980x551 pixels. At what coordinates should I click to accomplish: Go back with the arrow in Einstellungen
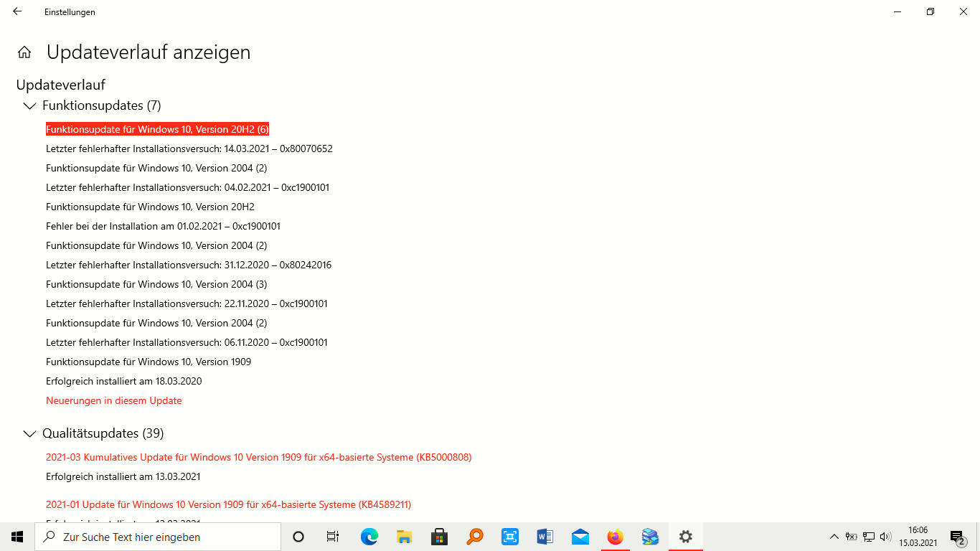(x=17, y=11)
